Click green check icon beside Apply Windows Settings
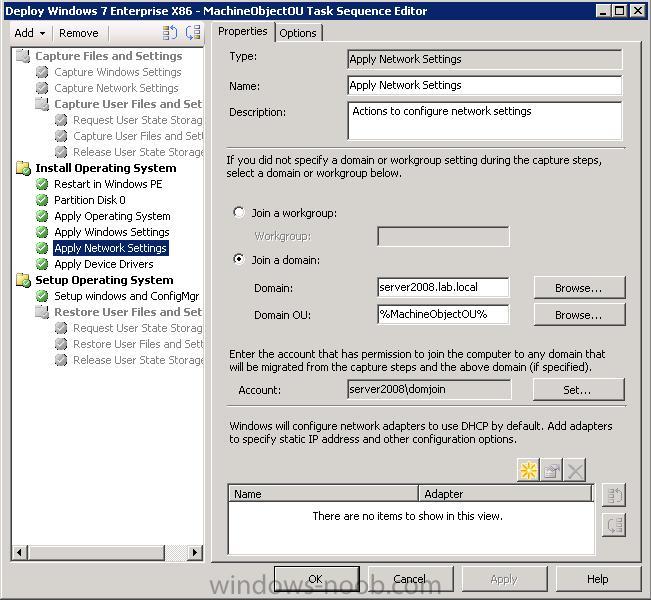 [x=42, y=232]
